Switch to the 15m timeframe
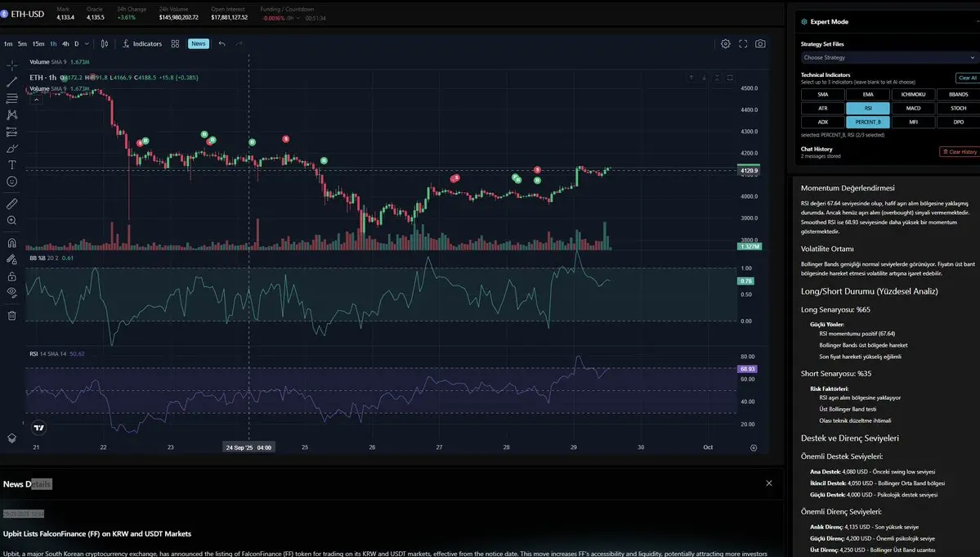Image resolution: width=980 pixels, height=557 pixels. tap(38, 44)
